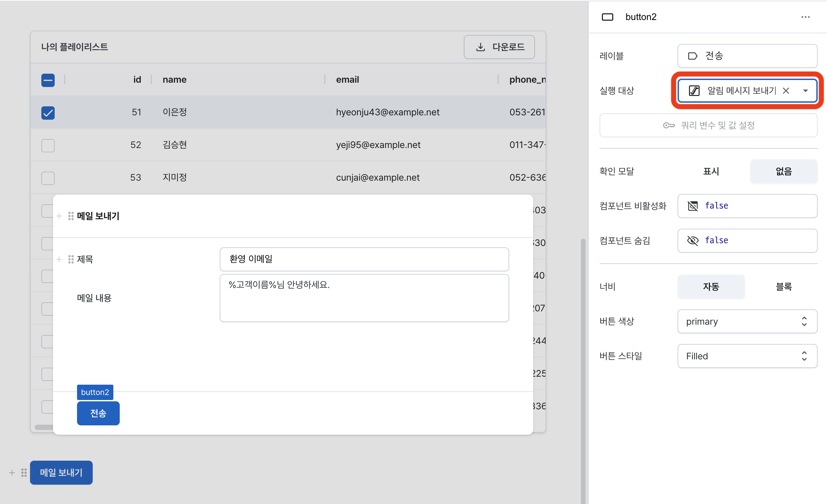
Task: Click the 나의 플레이리스트 table title
Action: point(74,47)
